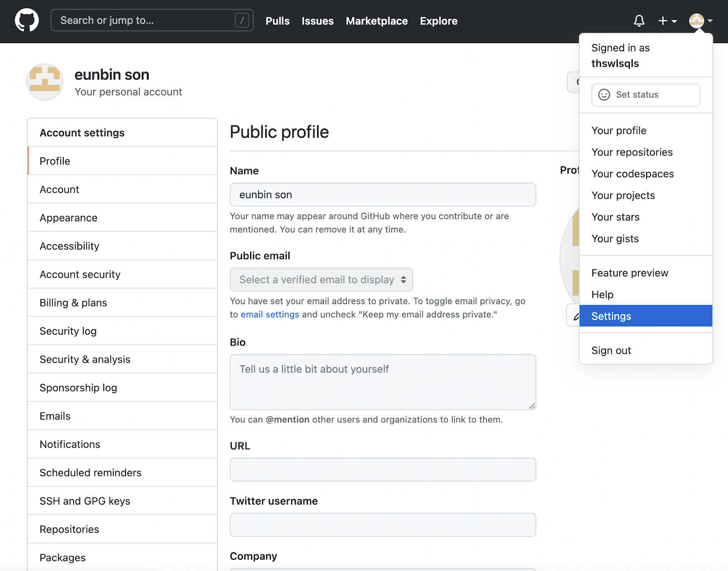The image size is (728, 571).
Task: Open Appearance settings
Action: 122,218
